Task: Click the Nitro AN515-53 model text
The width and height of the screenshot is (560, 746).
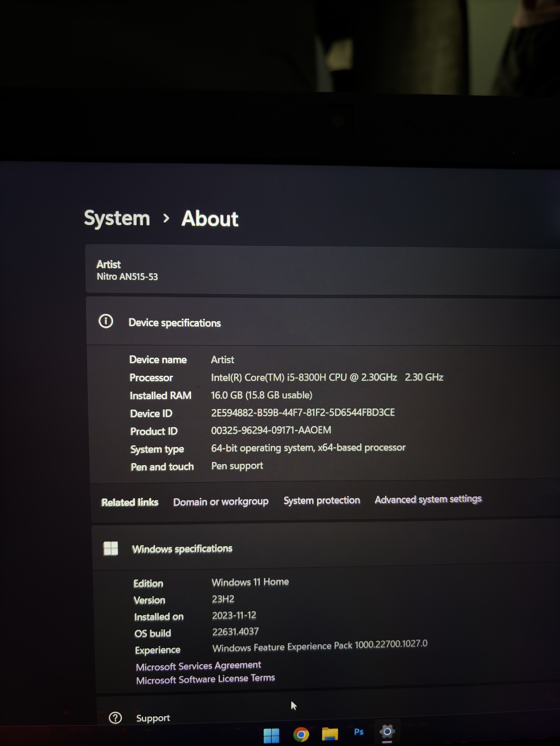Action: (x=127, y=277)
